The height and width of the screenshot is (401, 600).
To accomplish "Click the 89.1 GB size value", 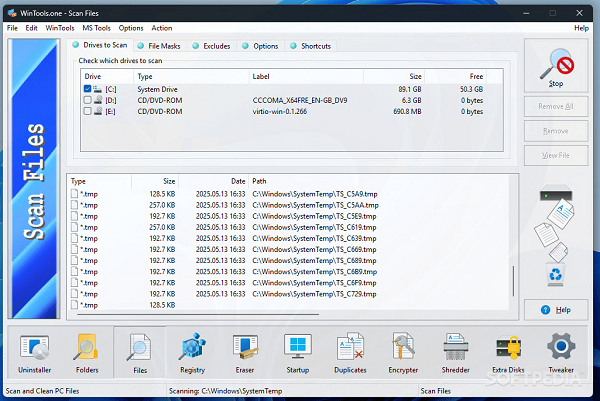I will pos(410,89).
